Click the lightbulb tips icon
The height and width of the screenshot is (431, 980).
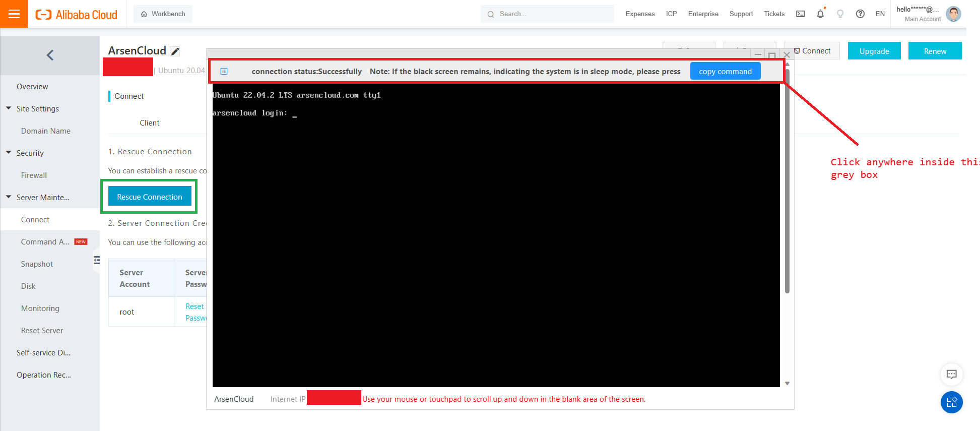(x=840, y=14)
